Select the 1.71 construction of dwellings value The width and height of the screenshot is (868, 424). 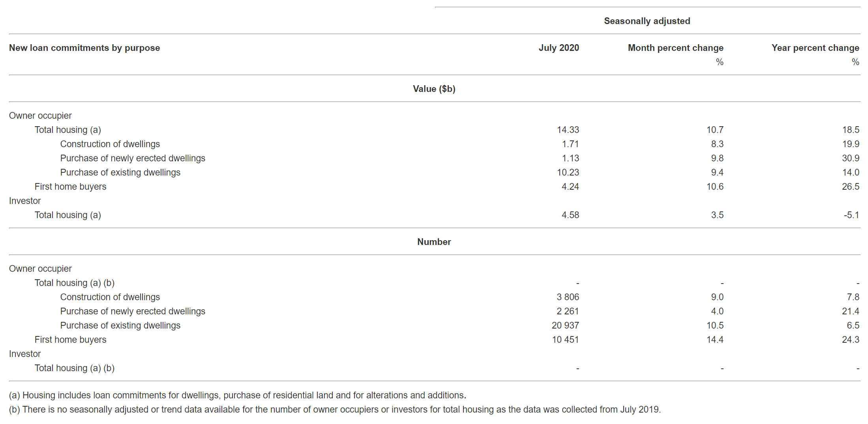coord(570,144)
